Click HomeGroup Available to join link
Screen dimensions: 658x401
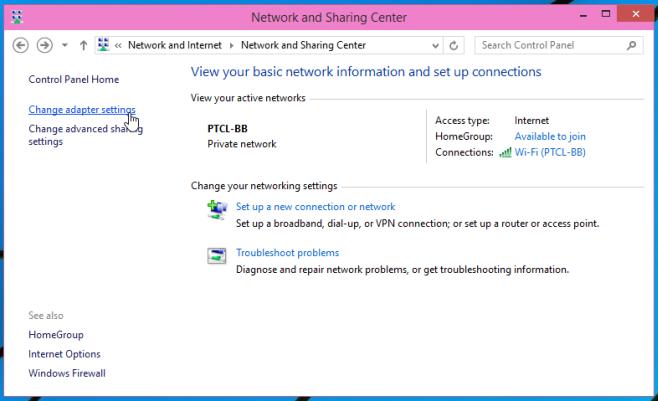550,136
